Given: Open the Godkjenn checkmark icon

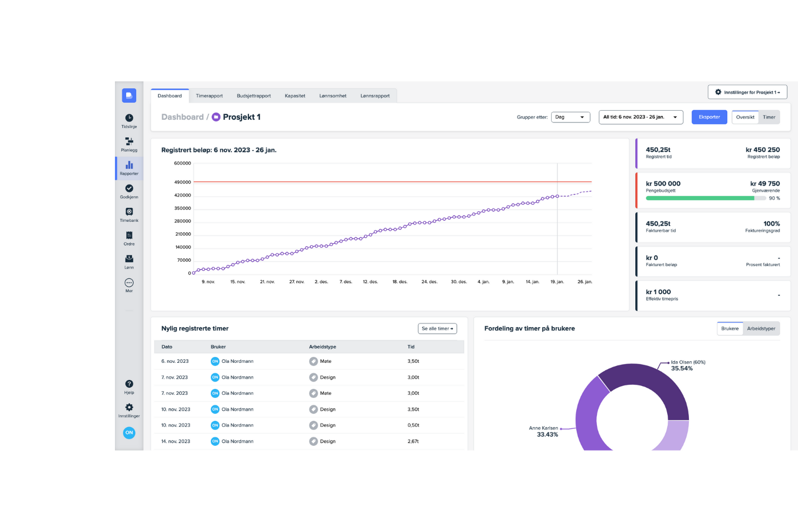Looking at the screenshot, I should pos(129,188).
